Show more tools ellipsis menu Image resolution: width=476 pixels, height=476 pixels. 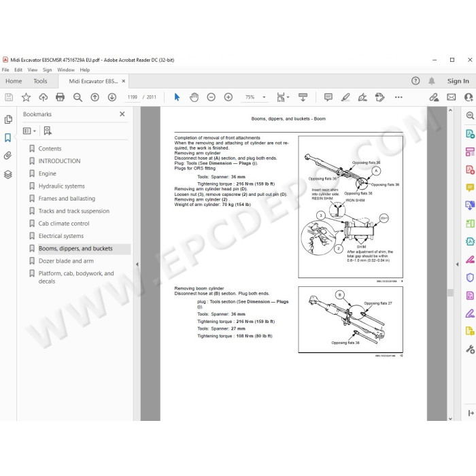[x=398, y=97]
